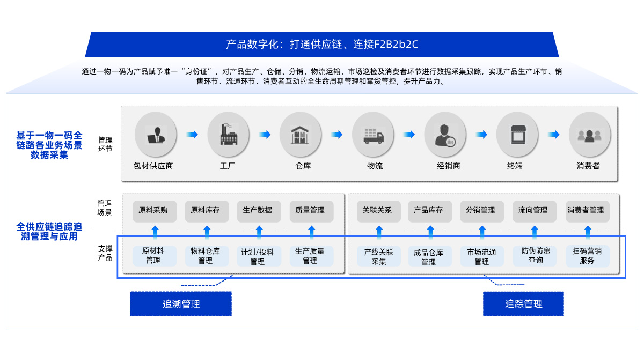Select the 工厂 factory icon
This screenshot has height=362, width=644.
[x=228, y=134]
